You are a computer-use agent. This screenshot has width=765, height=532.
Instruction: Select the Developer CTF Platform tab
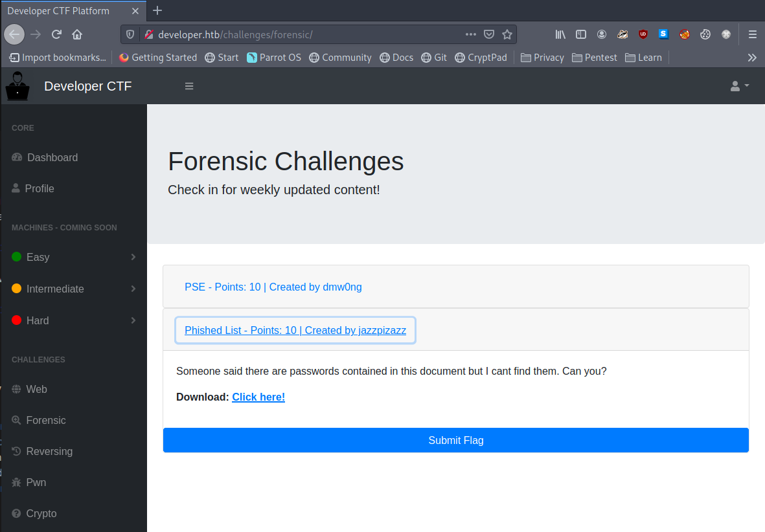[65, 11]
